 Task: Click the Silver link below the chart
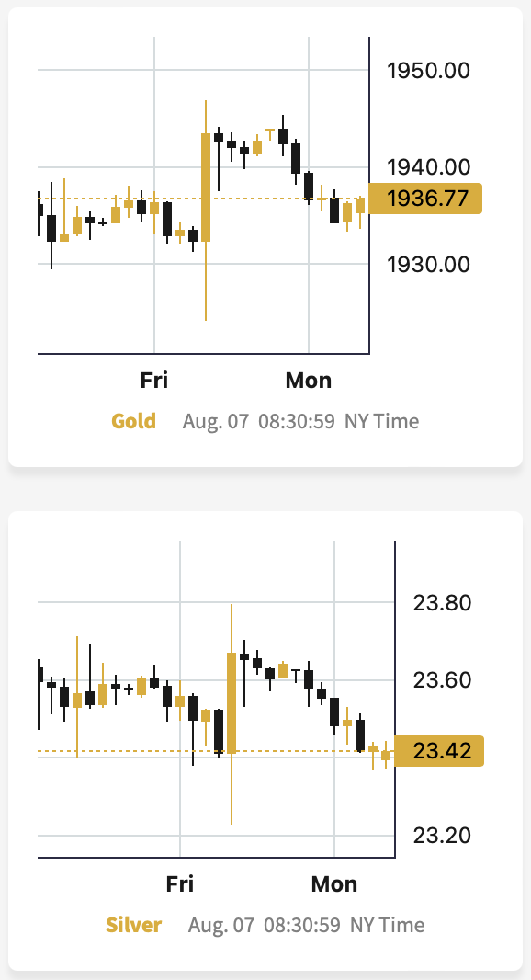(134, 925)
